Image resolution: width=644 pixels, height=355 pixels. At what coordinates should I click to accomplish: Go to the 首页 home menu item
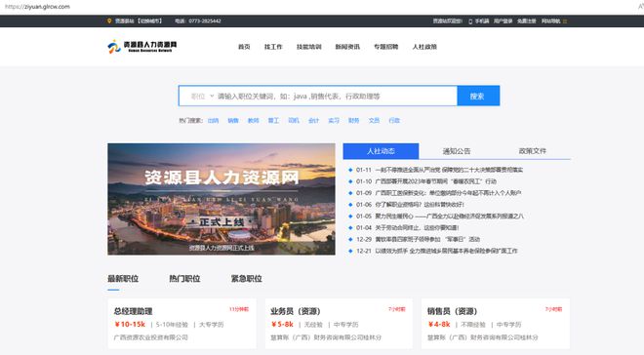point(244,47)
